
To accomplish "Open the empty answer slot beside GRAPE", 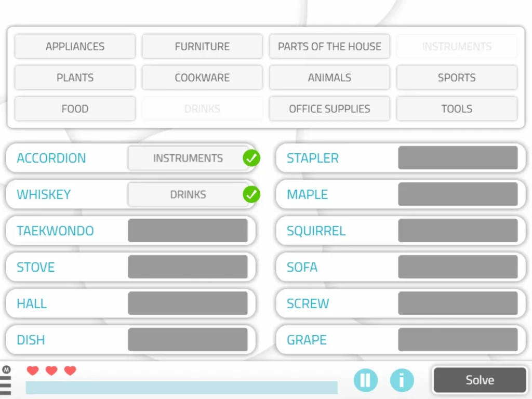I will (x=458, y=340).
